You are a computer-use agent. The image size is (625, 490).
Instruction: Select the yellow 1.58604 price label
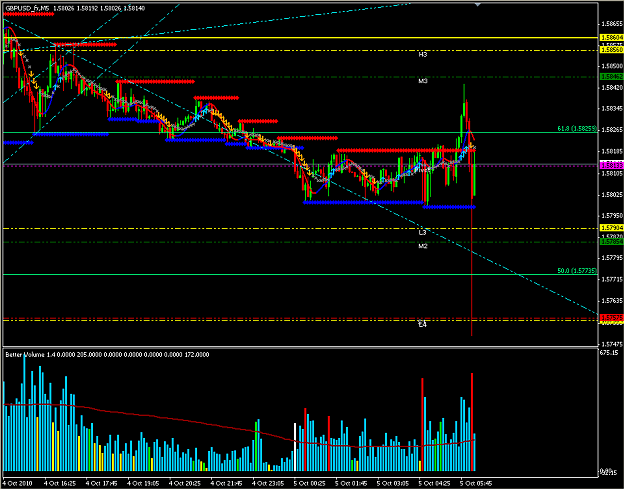point(612,37)
